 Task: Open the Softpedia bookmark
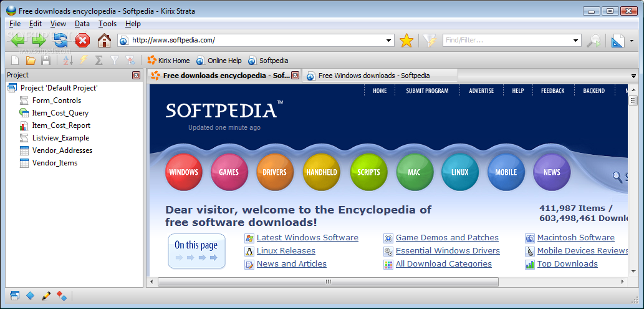point(268,61)
